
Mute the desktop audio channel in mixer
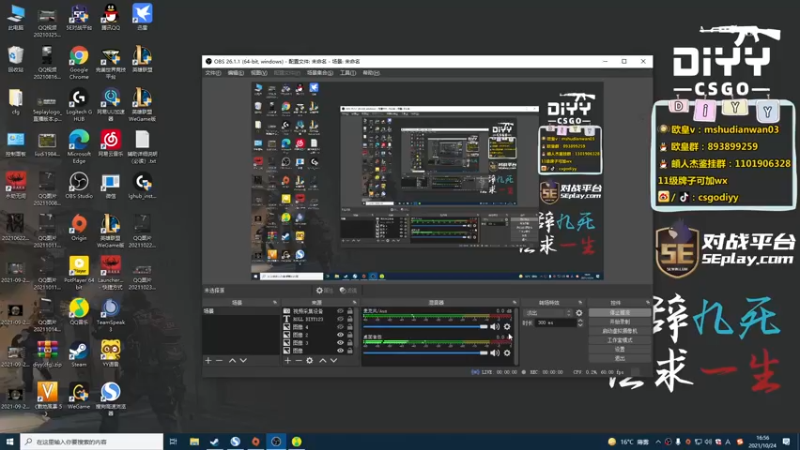pos(495,353)
